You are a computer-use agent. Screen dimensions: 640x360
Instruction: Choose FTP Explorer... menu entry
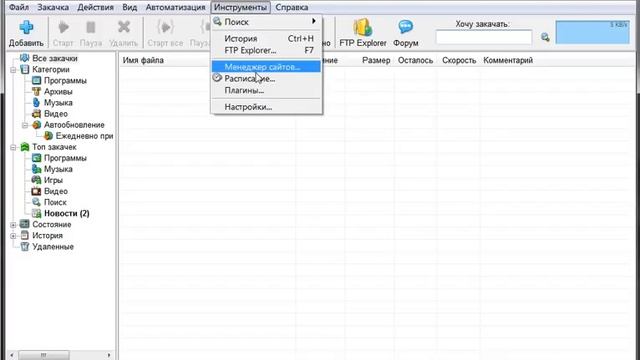266,50
